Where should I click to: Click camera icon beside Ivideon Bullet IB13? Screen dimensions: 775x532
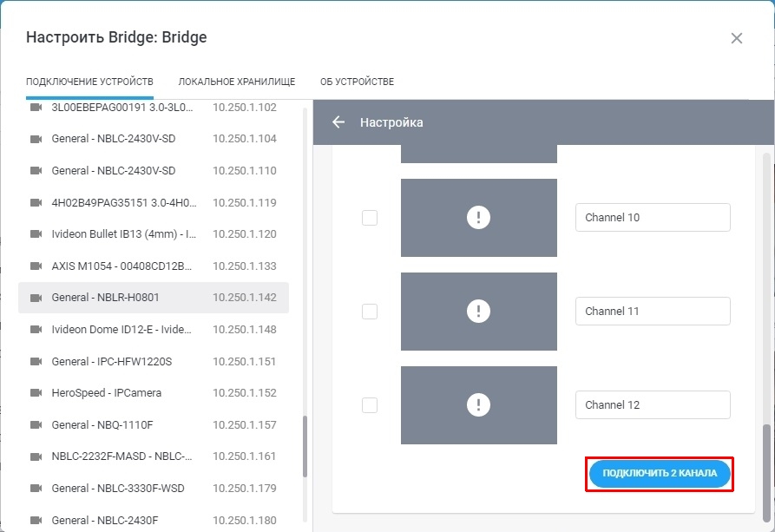tap(36, 233)
